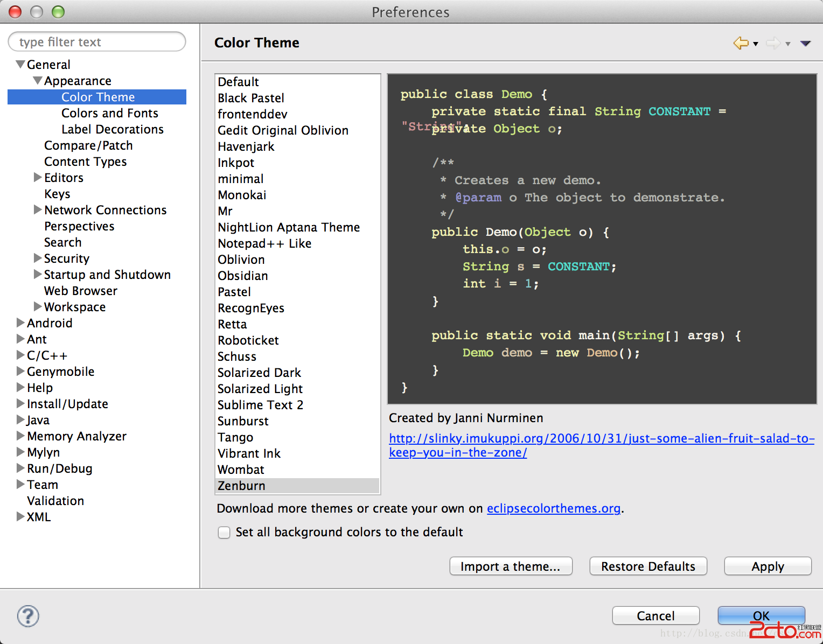Select Colors and Fonts preference page
823x644 pixels.
click(109, 113)
